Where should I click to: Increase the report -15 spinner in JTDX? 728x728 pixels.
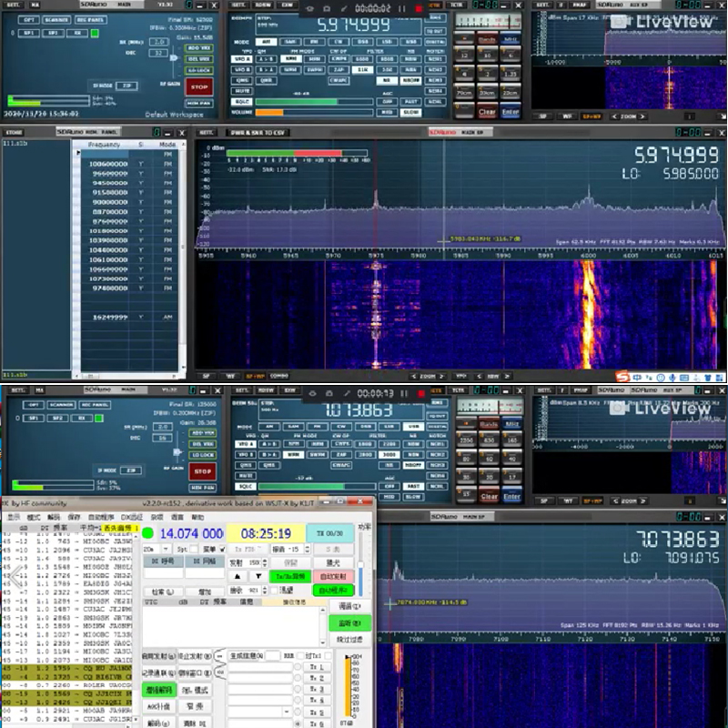point(307,547)
